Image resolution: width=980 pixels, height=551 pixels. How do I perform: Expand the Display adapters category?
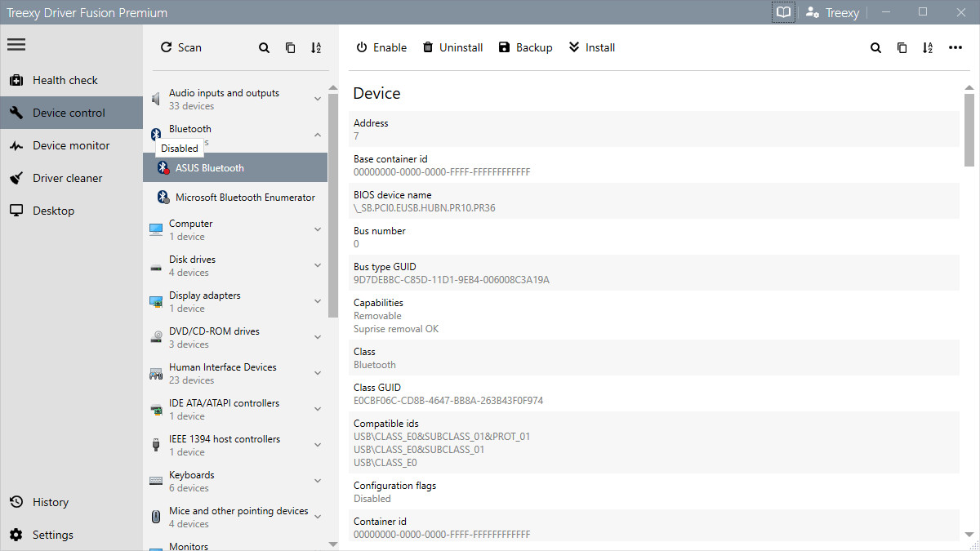point(317,301)
